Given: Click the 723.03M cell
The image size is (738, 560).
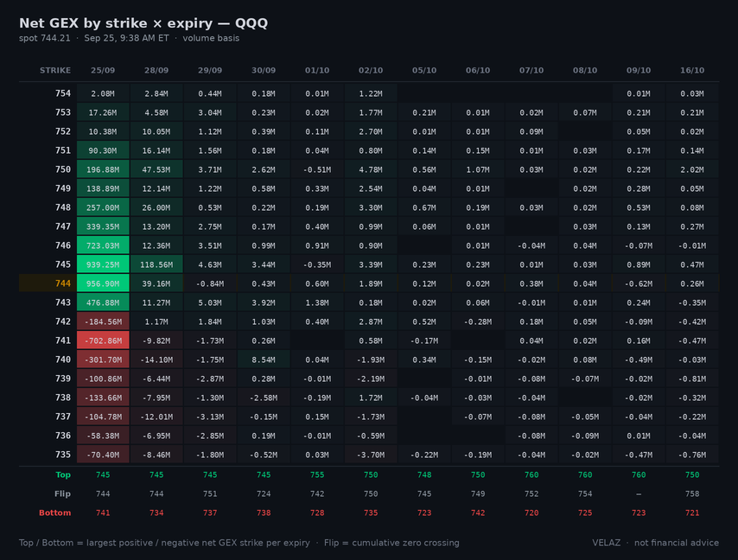Looking at the screenshot, I should coord(103,245).
